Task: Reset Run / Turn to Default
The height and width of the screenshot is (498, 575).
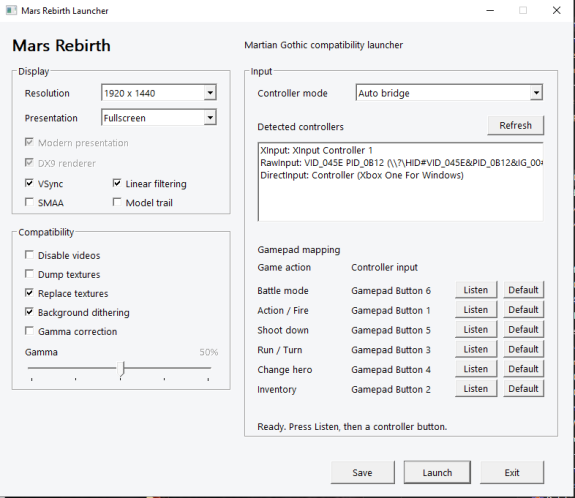Action: [523, 349]
